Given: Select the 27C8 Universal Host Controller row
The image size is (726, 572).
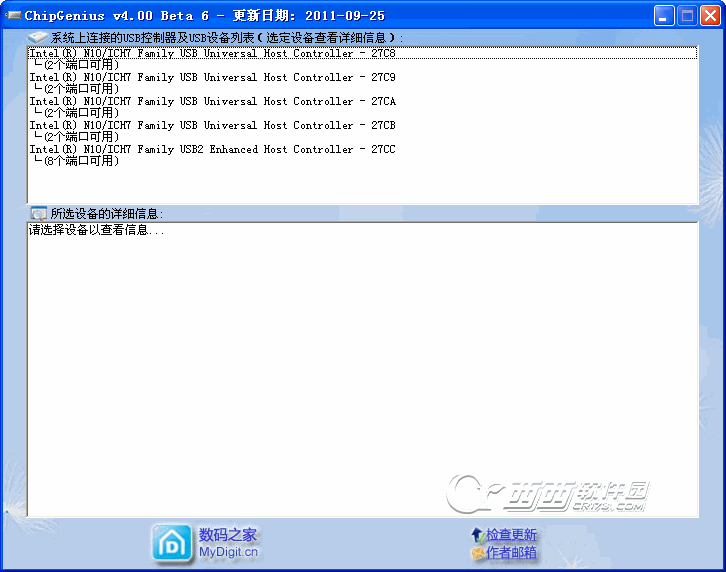Looking at the screenshot, I should pyautogui.click(x=362, y=53).
